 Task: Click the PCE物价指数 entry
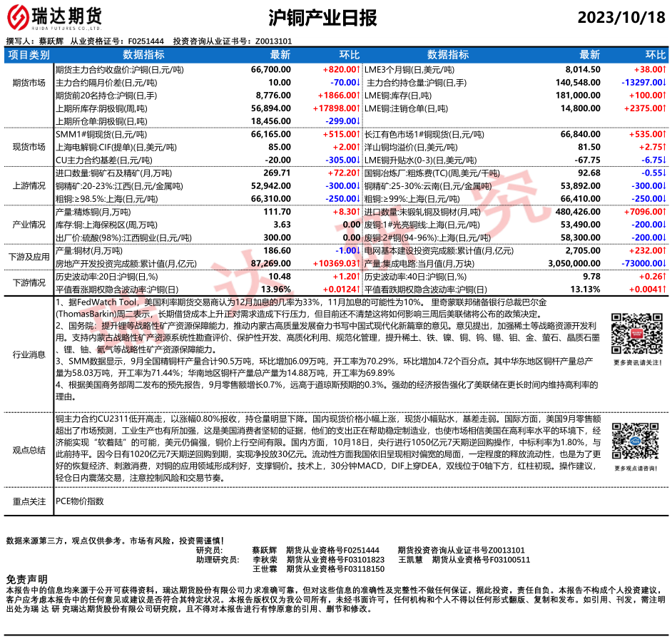79,501
